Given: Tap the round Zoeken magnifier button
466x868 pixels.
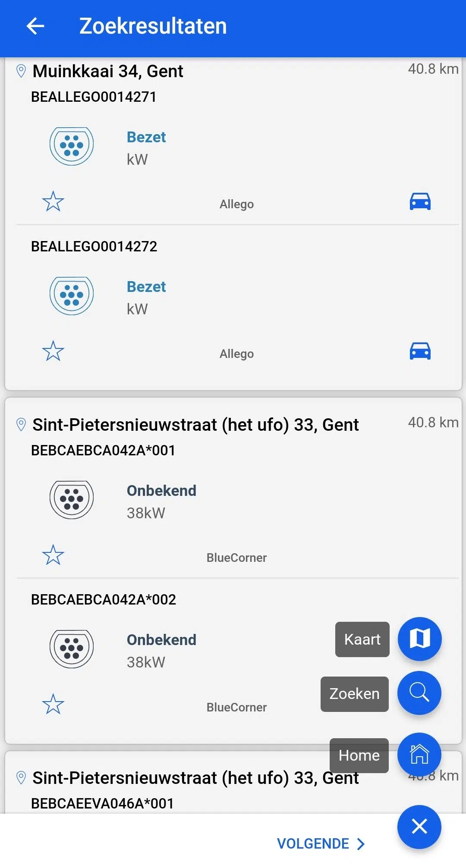Looking at the screenshot, I should click(419, 693).
